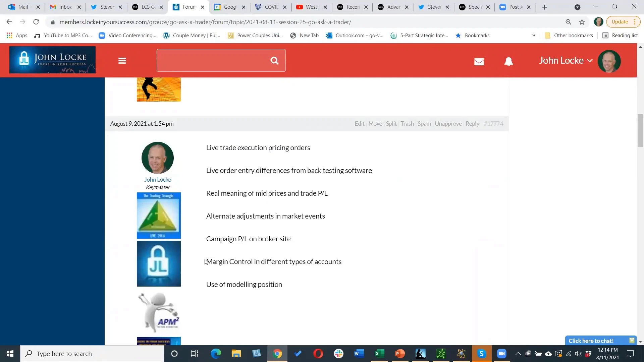The image size is (644, 362).
Task: Click Edit on post #17774
Action: click(359, 124)
